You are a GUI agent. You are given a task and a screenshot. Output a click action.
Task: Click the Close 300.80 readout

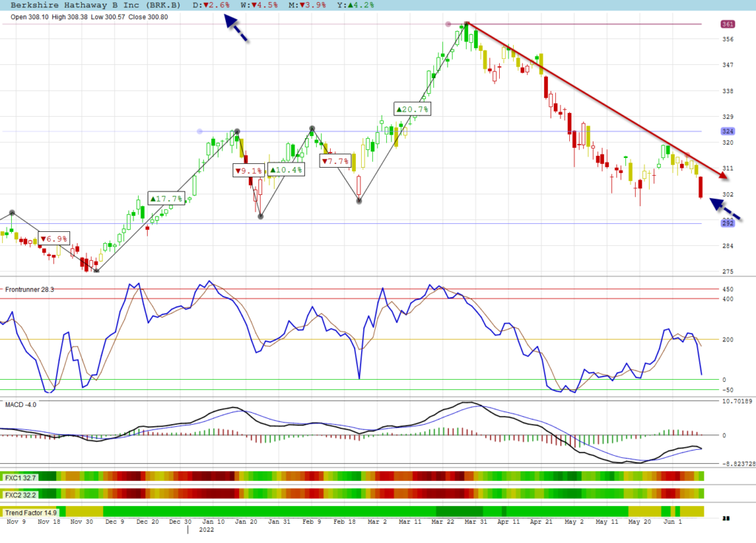pyautogui.click(x=148, y=17)
